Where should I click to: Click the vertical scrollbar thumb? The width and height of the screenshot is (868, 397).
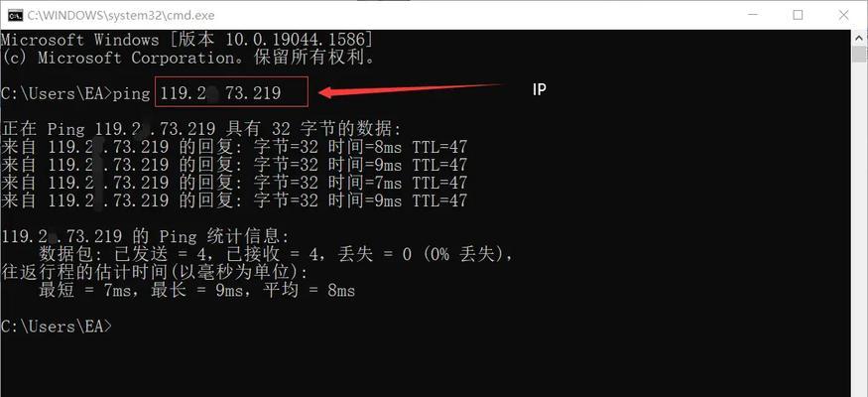[859, 55]
